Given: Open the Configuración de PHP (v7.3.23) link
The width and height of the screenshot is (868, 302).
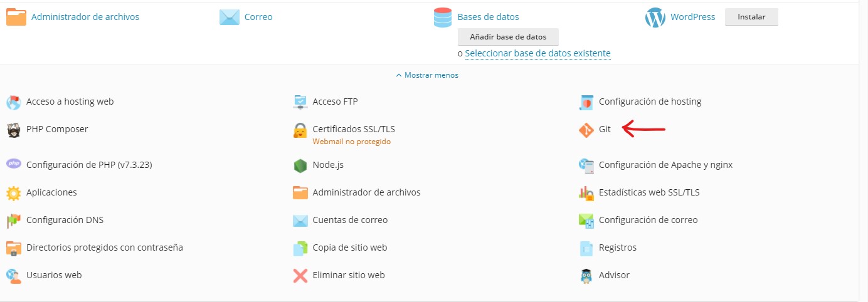Looking at the screenshot, I should pyautogui.click(x=89, y=165).
